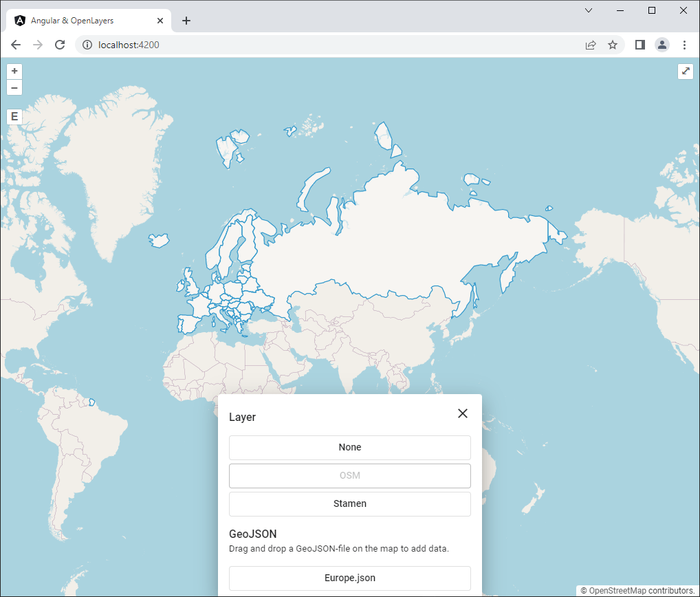Open the browser profile icon

661,45
